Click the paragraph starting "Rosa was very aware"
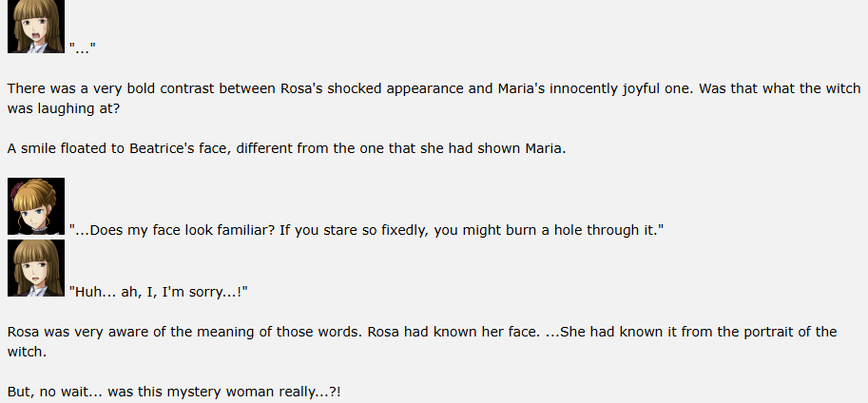The image size is (868, 403). pos(422,341)
